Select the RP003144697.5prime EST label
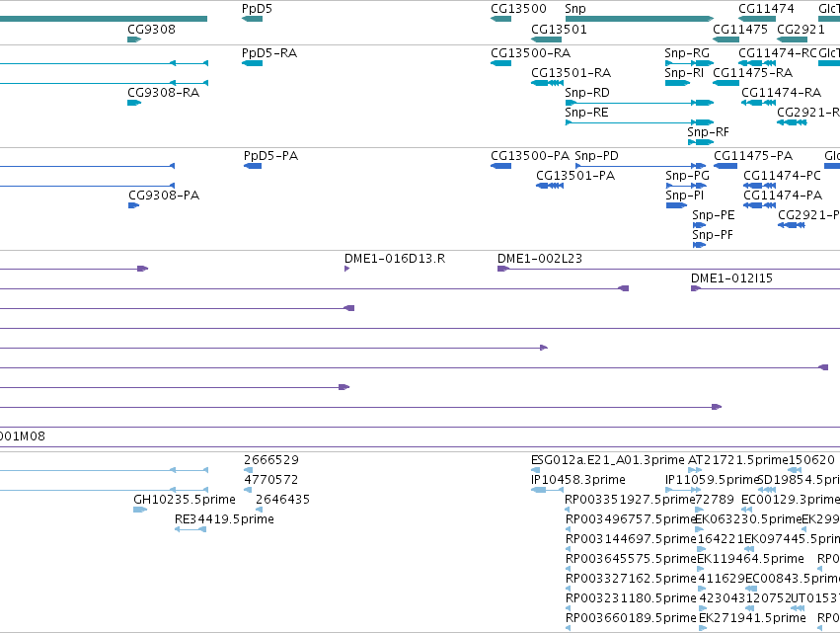The height and width of the screenshot is (633, 840). point(631,540)
